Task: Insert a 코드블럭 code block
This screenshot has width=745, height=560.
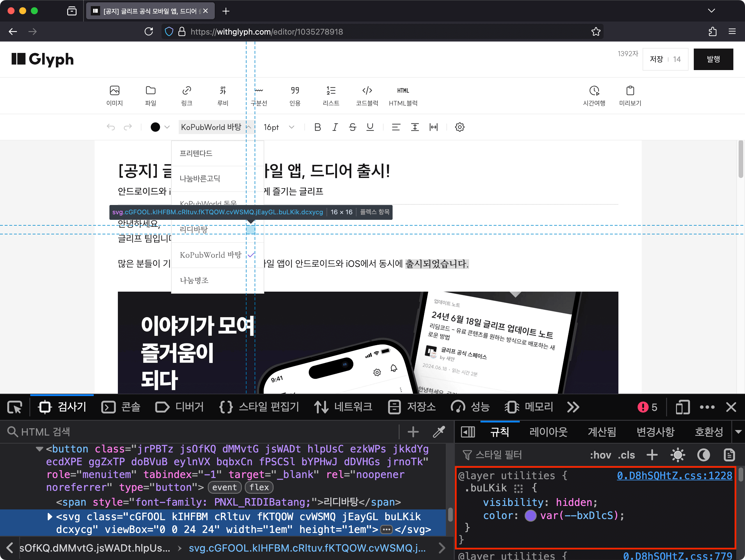Action: coord(367,96)
